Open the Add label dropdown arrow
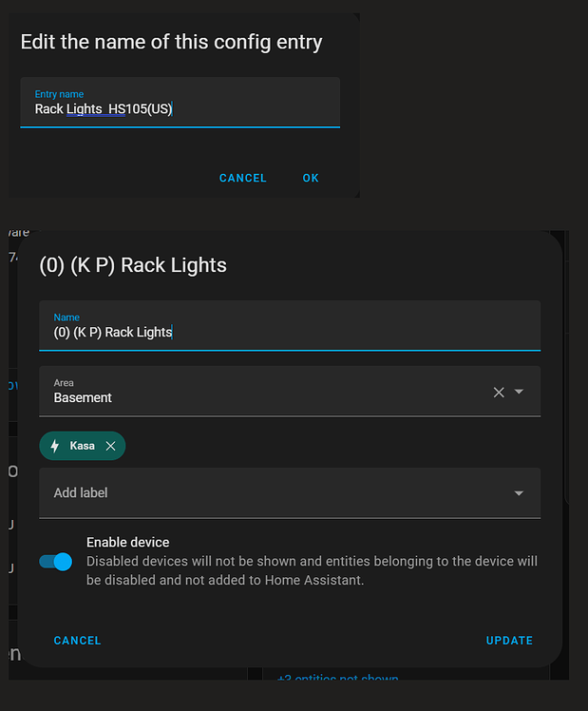Viewport: 588px width, 711px height. click(x=519, y=493)
